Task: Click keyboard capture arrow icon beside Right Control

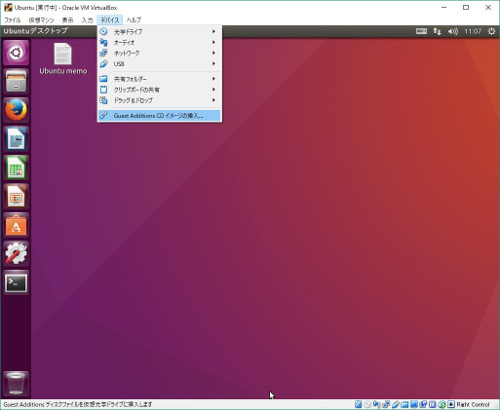Action: [x=451, y=404]
